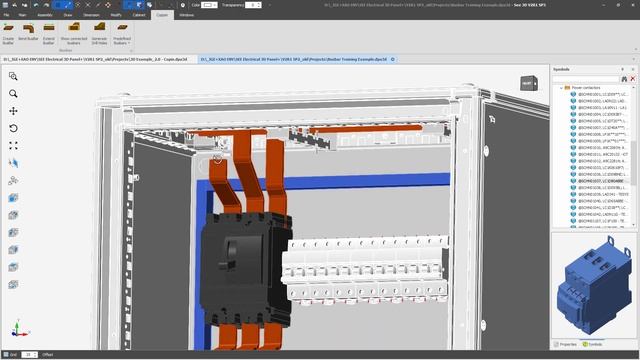The width and height of the screenshot is (640, 360).
Task: Pin the Symbols panel with the pin icon
Action: (622, 69)
